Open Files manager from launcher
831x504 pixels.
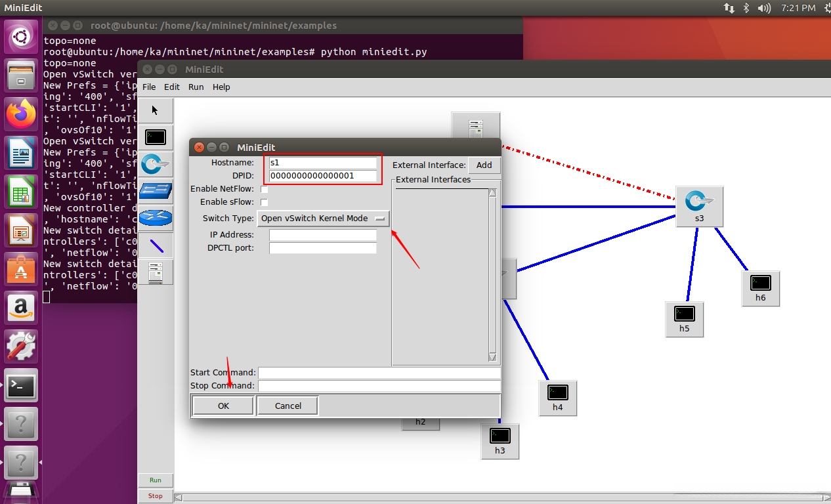pyautogui.click(x=21, y=76)
